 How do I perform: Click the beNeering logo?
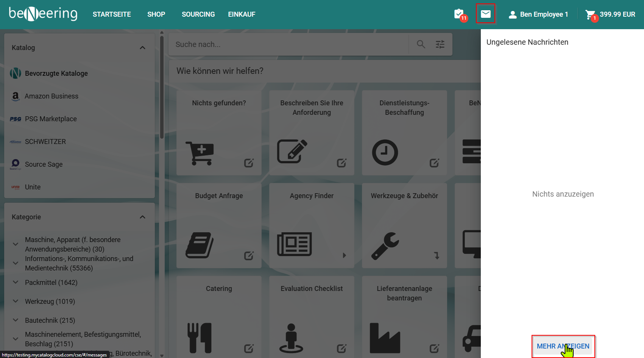pos(43,14)
